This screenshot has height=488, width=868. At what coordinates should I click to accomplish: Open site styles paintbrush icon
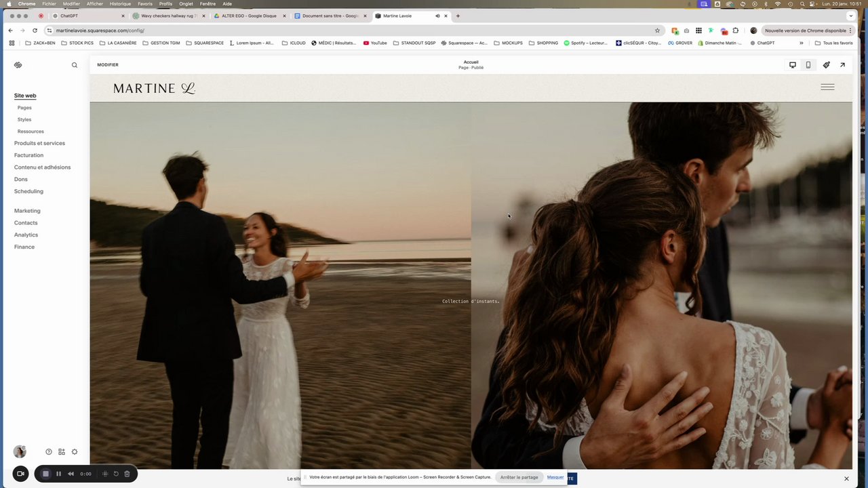(826, 65)
